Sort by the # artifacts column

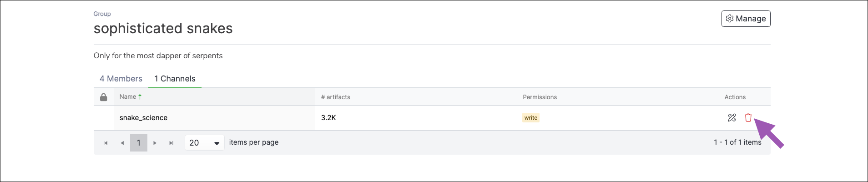pos(335,97)
